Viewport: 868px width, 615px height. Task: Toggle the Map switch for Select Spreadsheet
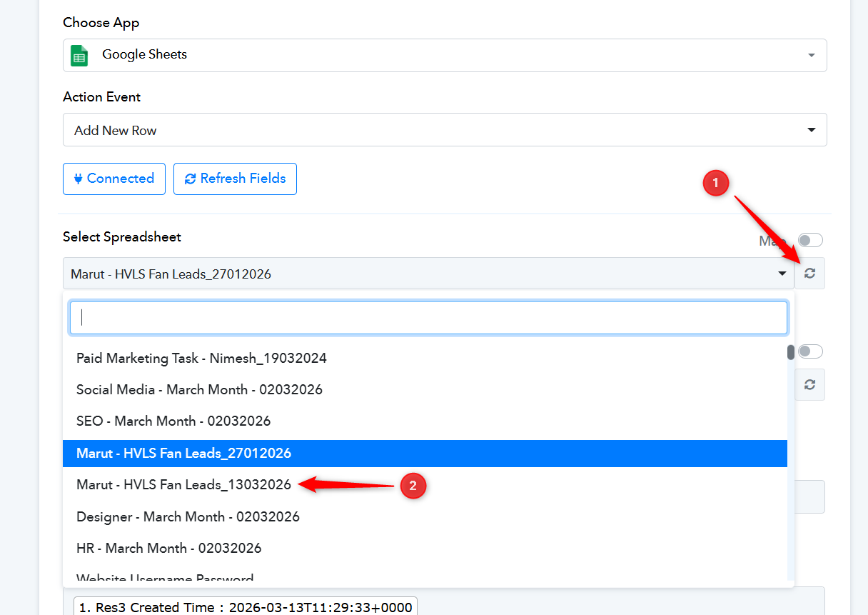tap(810, 240)
